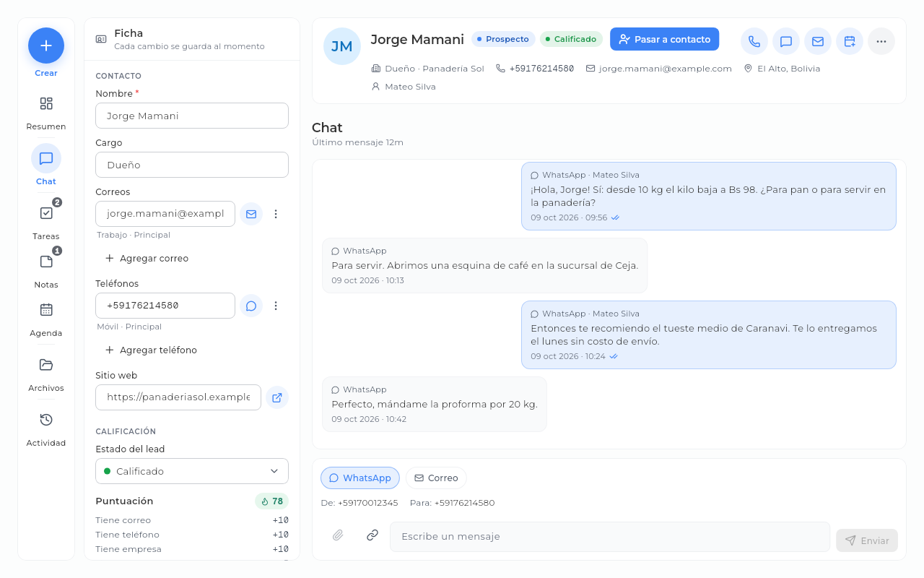Click the Calificado badge in header
This screenshot has height=578, width=924.
(571, 39)
